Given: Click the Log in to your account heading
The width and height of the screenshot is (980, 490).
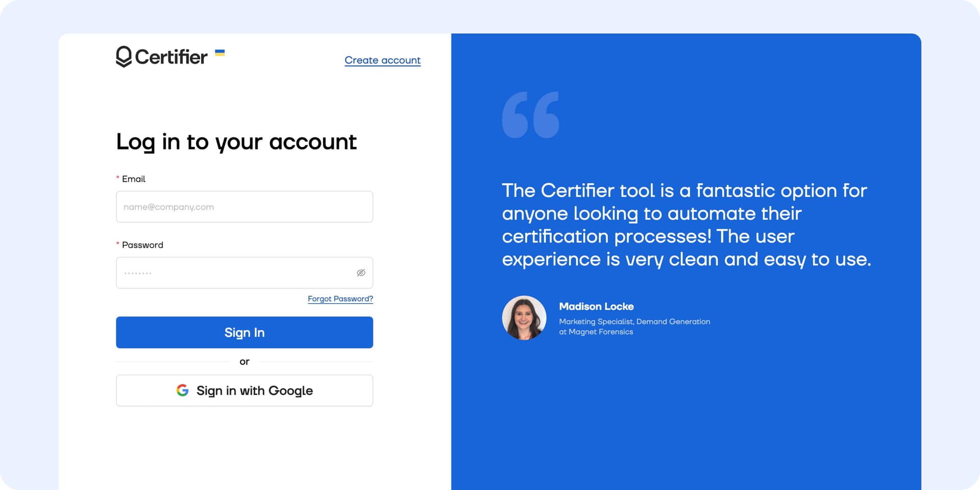Looking at the screenshot, I should coord(236,142).
